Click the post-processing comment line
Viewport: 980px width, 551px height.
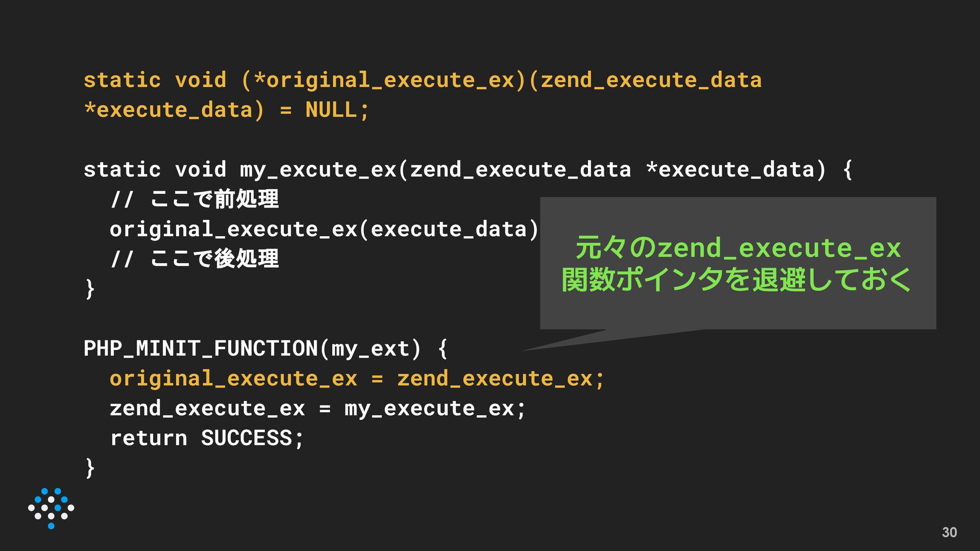click(x=194, y=259)
